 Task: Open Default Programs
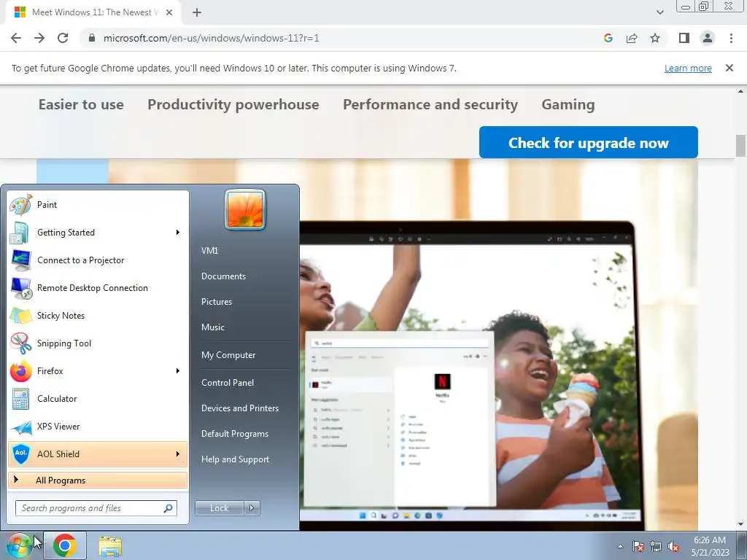pos(235,434)
